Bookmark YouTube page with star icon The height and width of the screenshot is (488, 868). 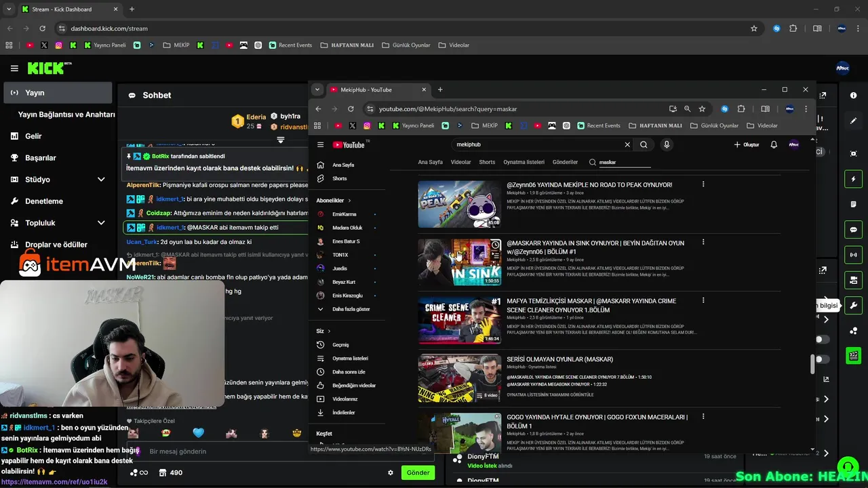click(x=702, y=108)
